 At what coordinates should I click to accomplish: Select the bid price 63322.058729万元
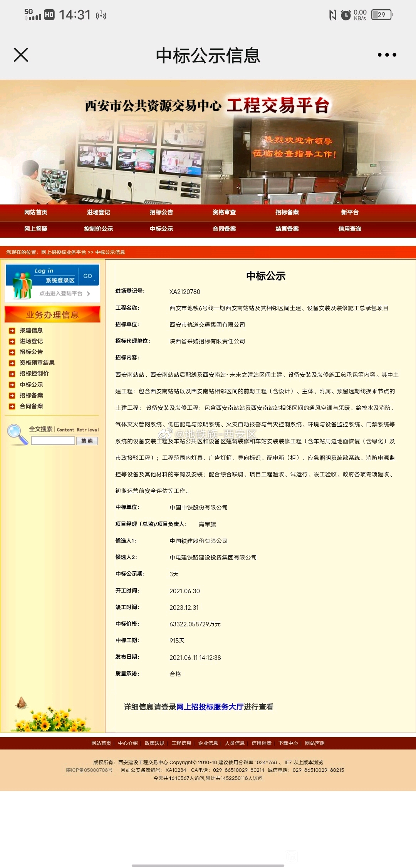pos(195,624)
